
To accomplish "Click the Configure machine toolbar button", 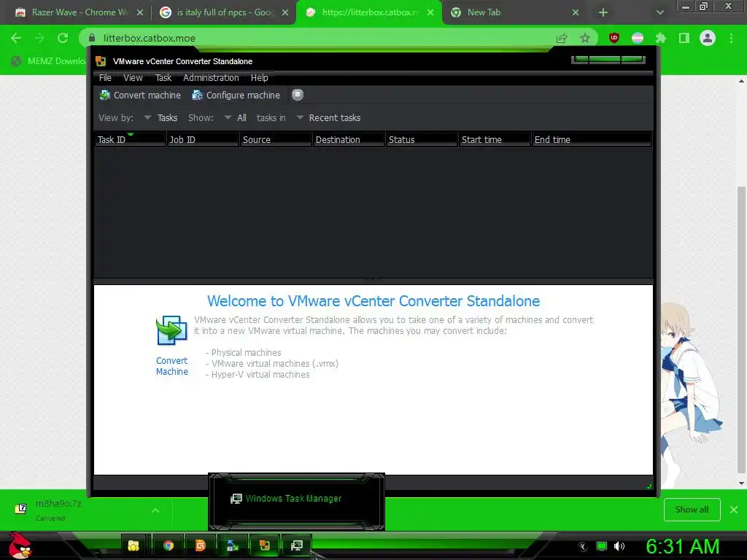I will [236, 96].
